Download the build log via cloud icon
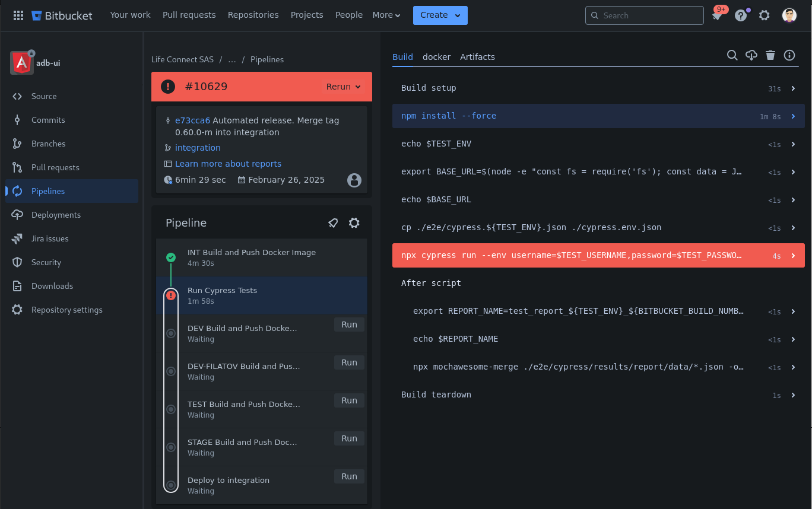Image resolution: width=812 pixels, height=509 pixels. [751, 55]
